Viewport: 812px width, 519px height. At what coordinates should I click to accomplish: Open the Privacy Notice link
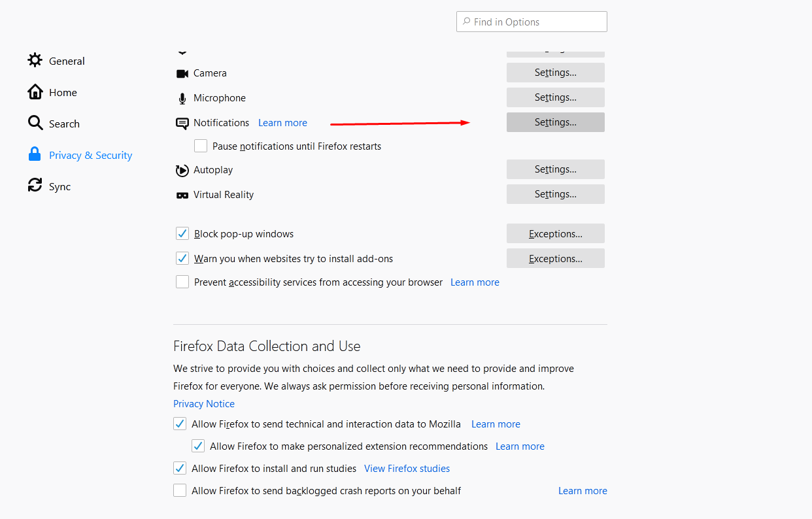203,403
